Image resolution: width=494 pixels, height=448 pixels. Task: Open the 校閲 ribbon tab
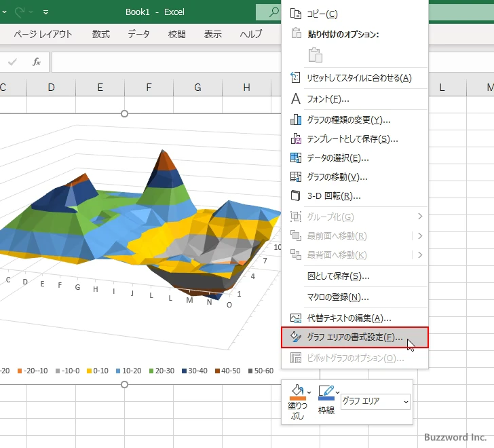pyautogui.click(x=176, y=34)
